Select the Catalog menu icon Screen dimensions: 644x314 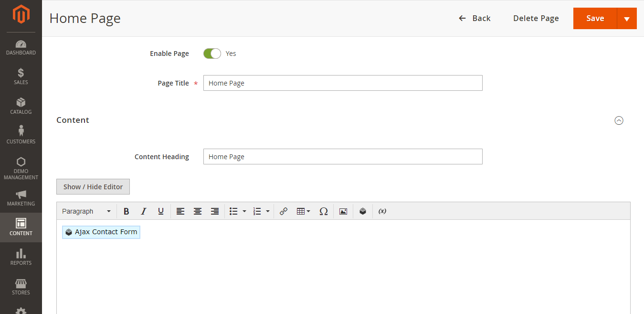pos(21,106)
